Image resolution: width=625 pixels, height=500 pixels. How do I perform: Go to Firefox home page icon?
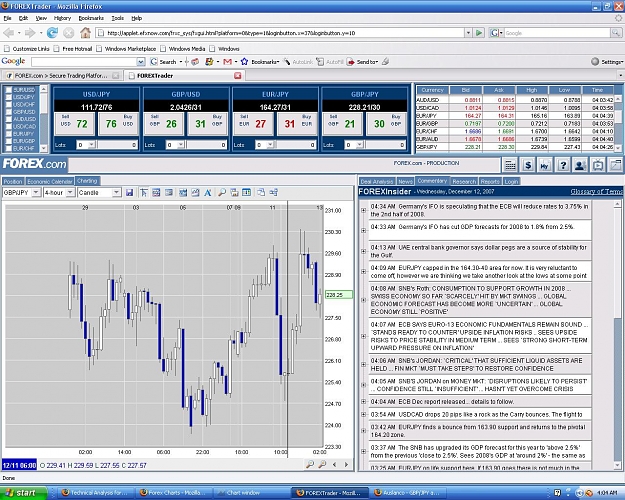pyautogui.click(x=85, y=33)
